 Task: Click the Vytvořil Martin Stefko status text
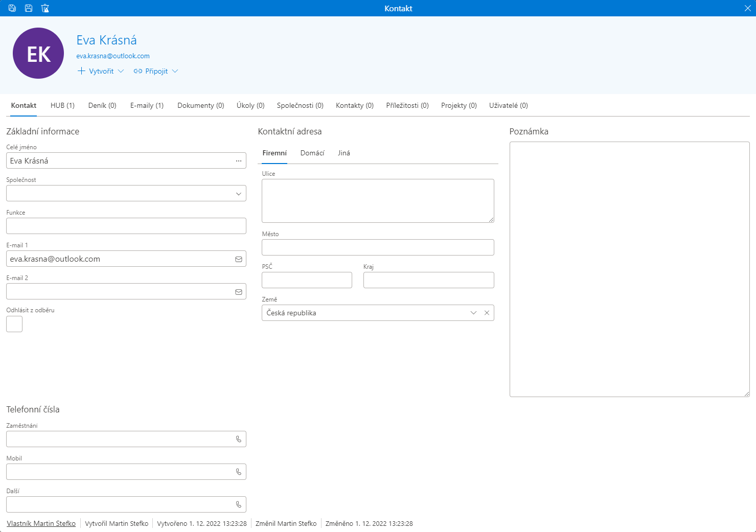click(117, 523)
